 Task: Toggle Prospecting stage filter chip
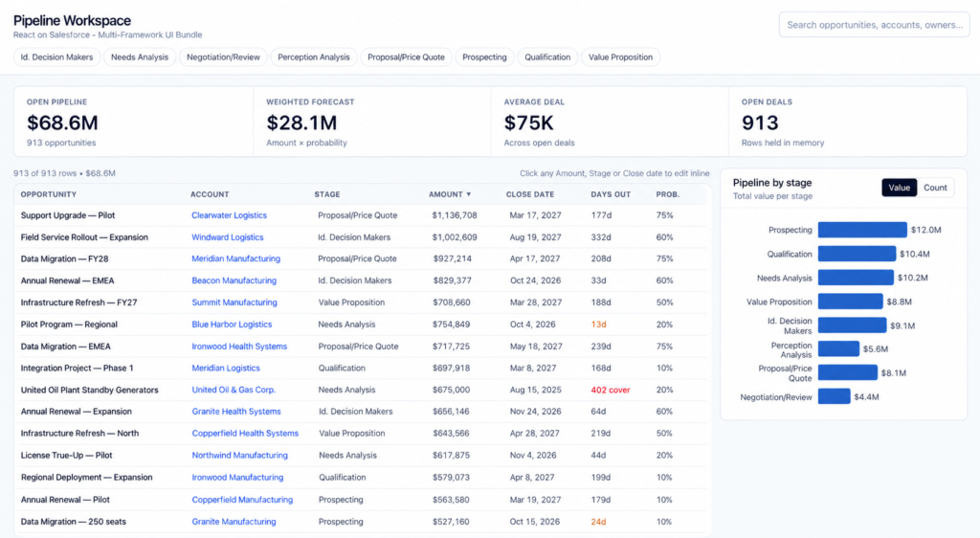tap(484, 56)
